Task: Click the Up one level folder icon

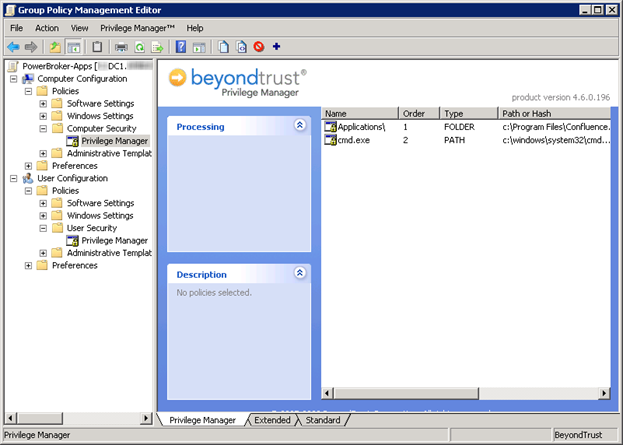Action: point(55,47)
